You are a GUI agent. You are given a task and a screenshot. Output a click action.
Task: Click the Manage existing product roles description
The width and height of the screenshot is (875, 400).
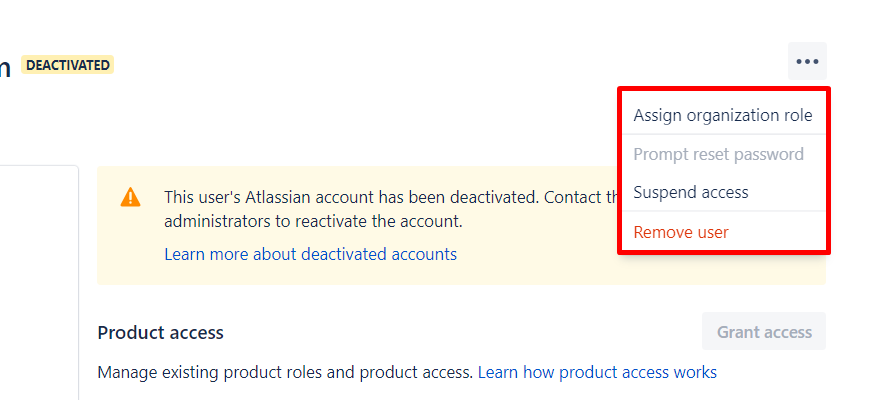285,372
